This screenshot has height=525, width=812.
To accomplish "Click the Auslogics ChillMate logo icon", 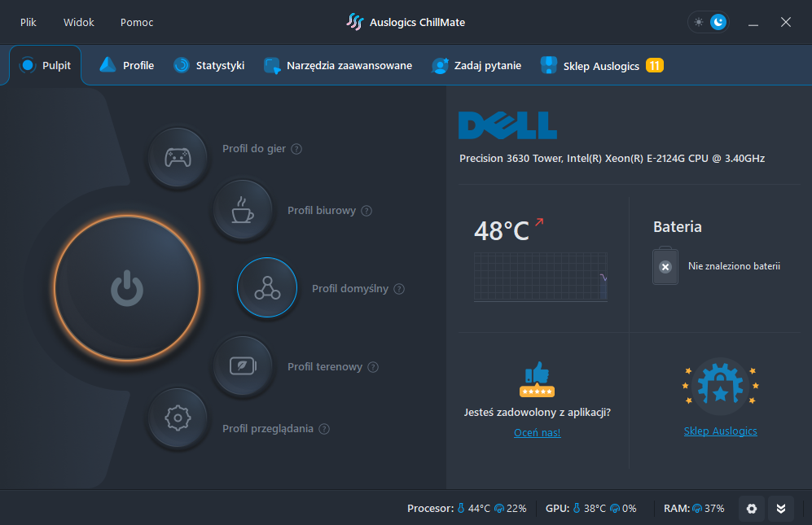I will [355, 22].
